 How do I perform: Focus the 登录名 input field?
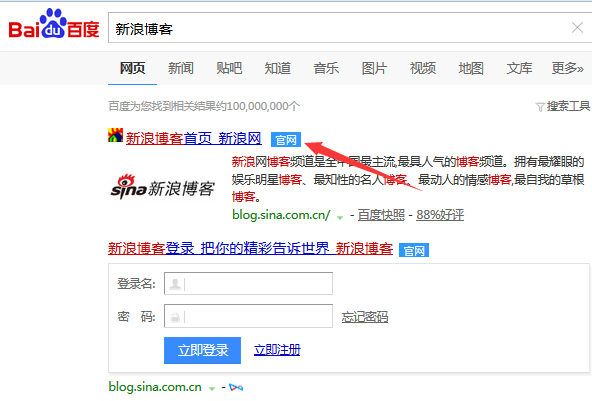tap(248, 284)
